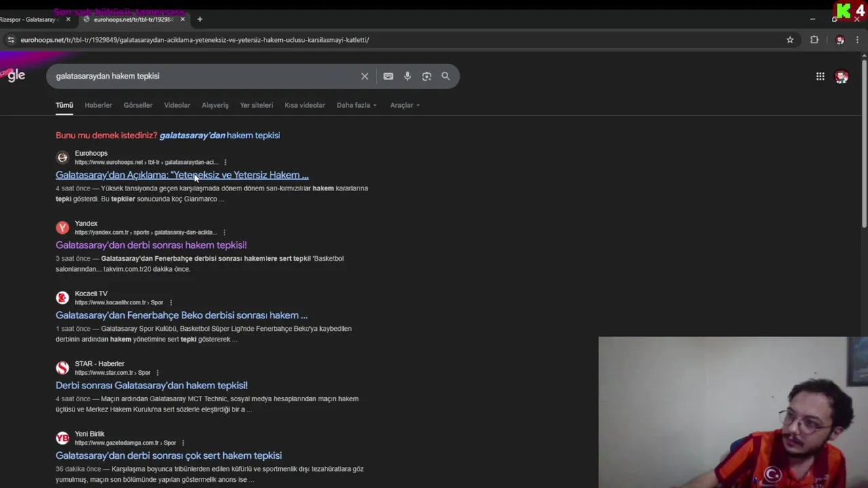Viewport: 868px width, 488px height.
Task: View site information icon in address bar
Action: coord(10,40)
